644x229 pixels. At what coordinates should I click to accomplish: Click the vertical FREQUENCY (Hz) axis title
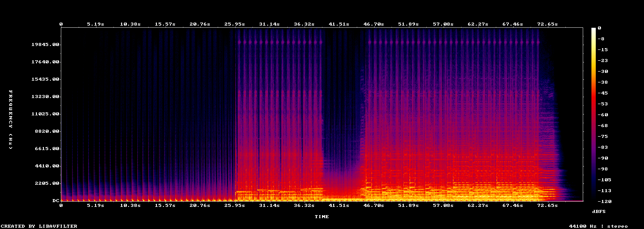pos(11,120)
